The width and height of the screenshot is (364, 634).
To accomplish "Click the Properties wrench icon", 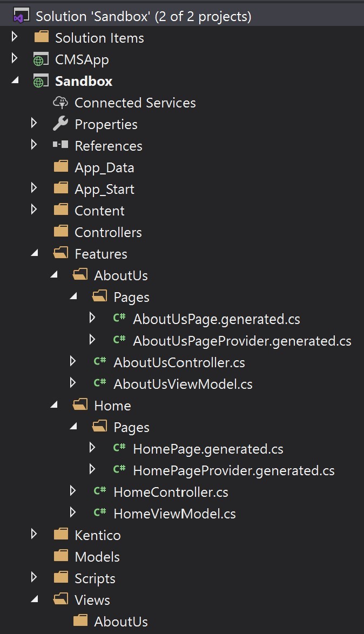I will point(60,124).
